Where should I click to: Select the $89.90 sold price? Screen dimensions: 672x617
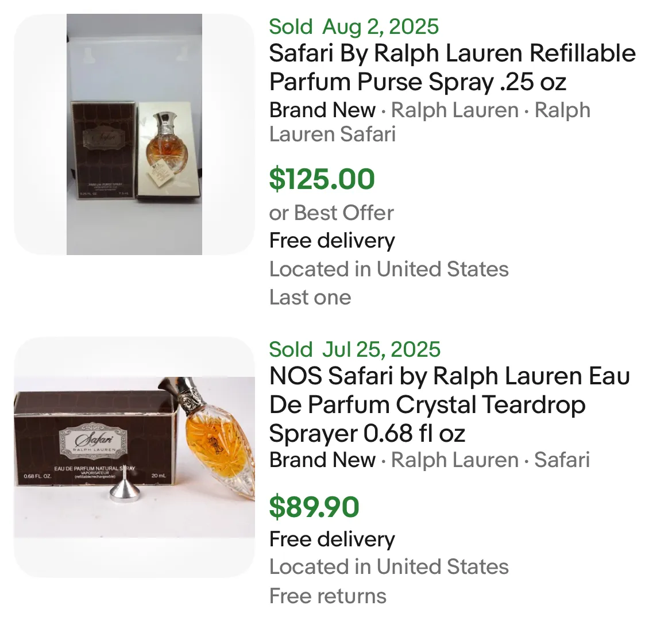click(314, 507)
